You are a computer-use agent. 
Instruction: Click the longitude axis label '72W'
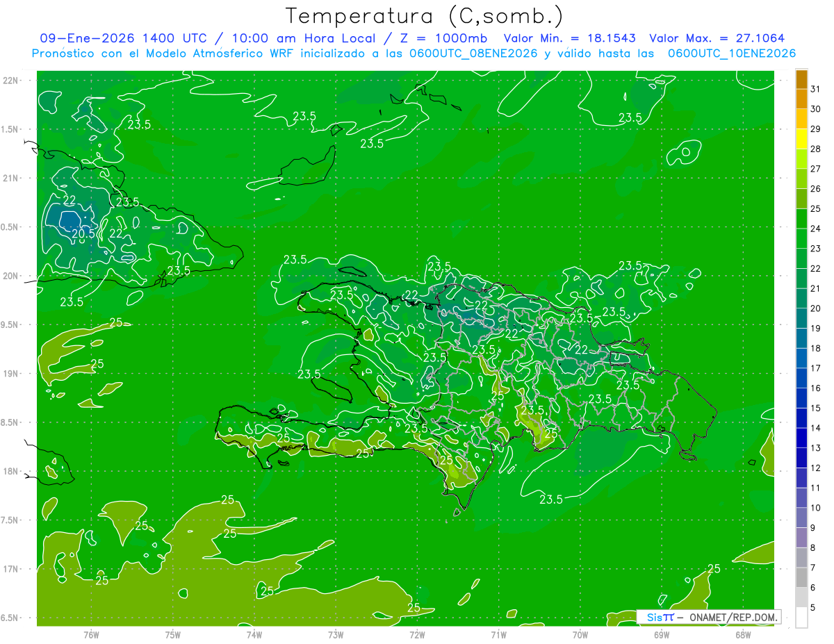(418, 635)
